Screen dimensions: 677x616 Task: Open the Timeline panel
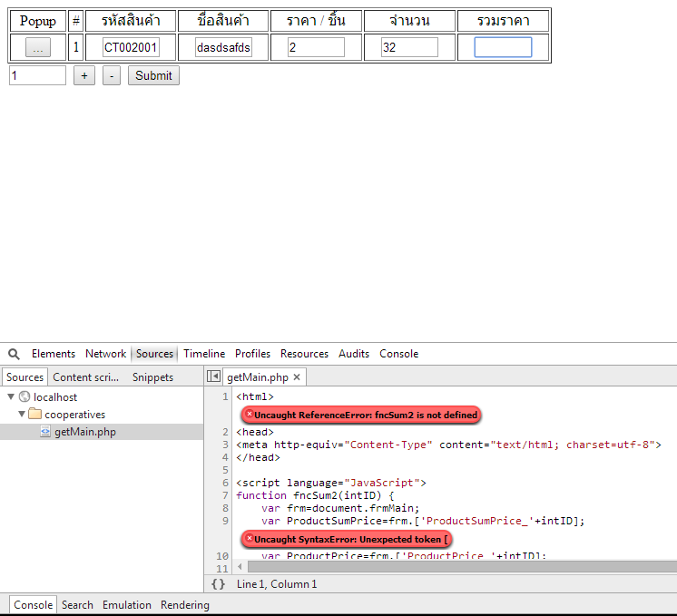point(204,354)
